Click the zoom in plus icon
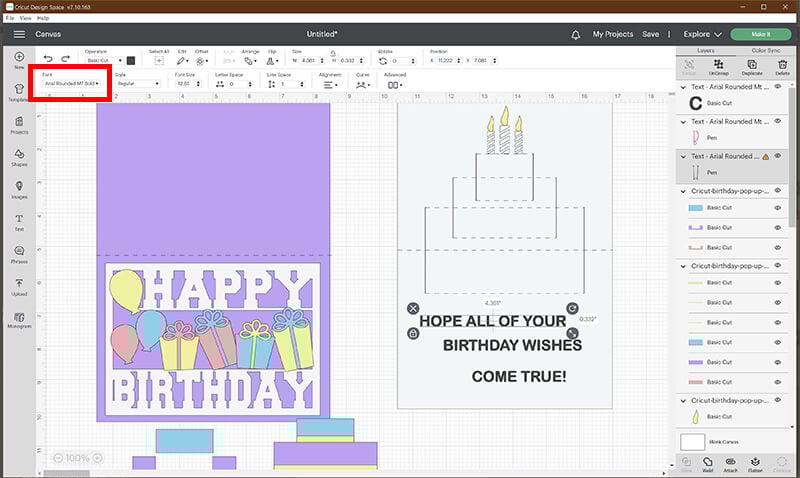This screenshot has height=478, width=800. (97, 458)
